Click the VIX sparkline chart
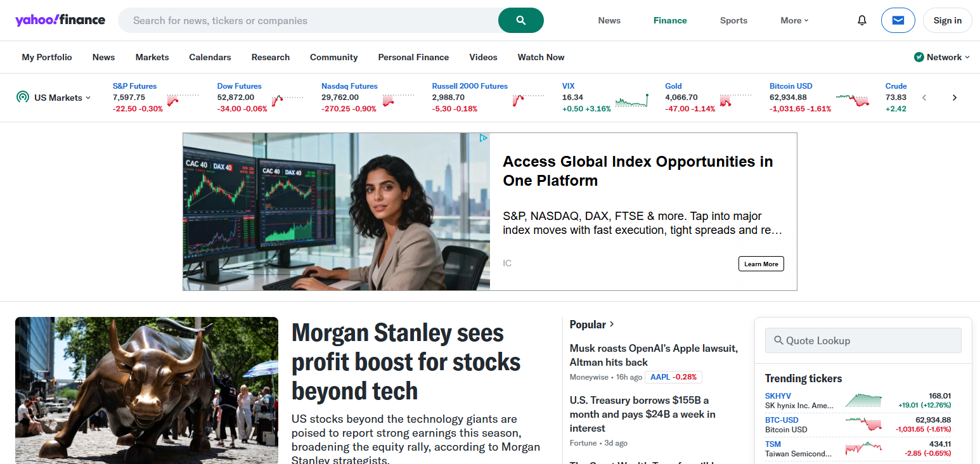This screenshot has width=980, height=464. 631,100
